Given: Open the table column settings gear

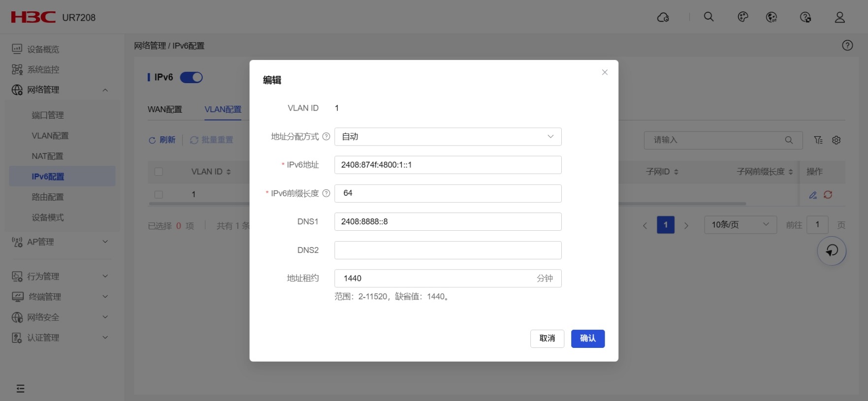Looking at the screenshot, I should tap(836, 140).
